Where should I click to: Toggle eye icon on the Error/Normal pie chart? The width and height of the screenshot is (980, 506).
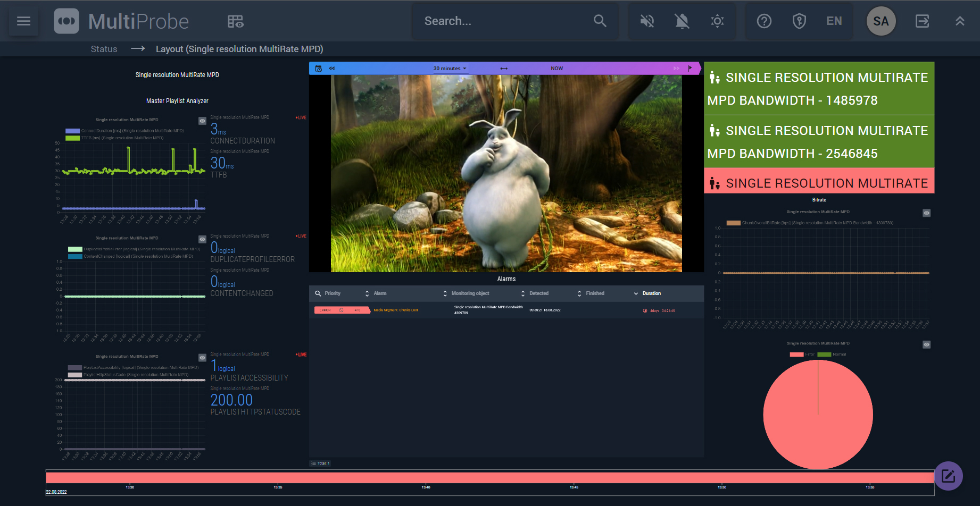pyautogui.click(x=926, y=345)
